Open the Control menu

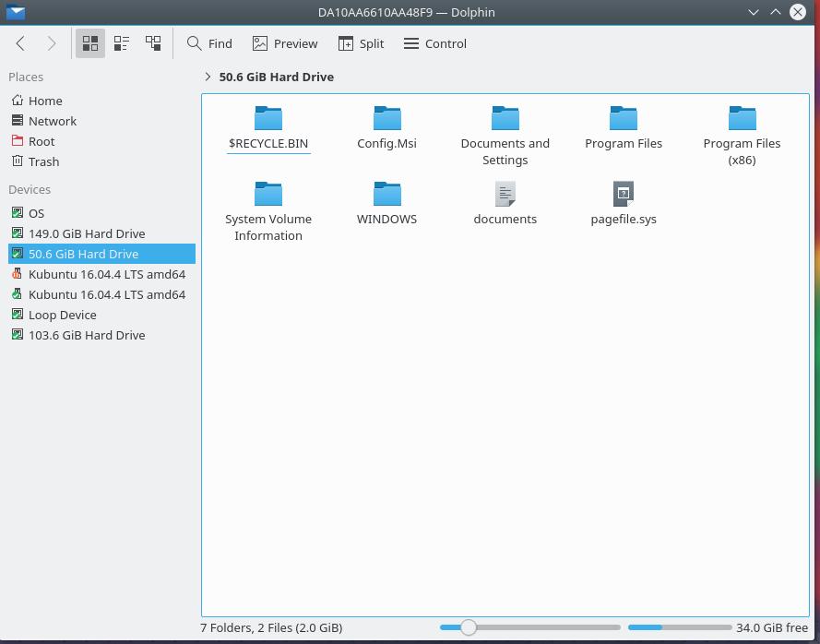pyautogui.click(x=435, y=43)
